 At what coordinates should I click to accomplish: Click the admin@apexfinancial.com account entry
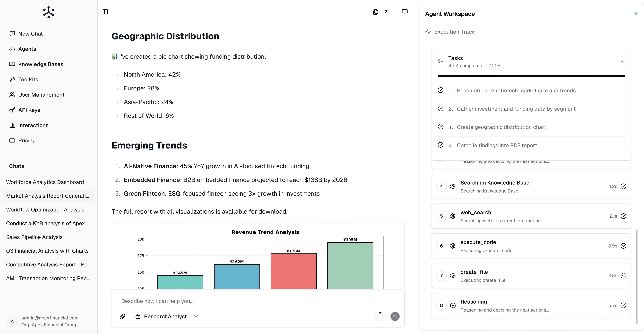point(48,321)
